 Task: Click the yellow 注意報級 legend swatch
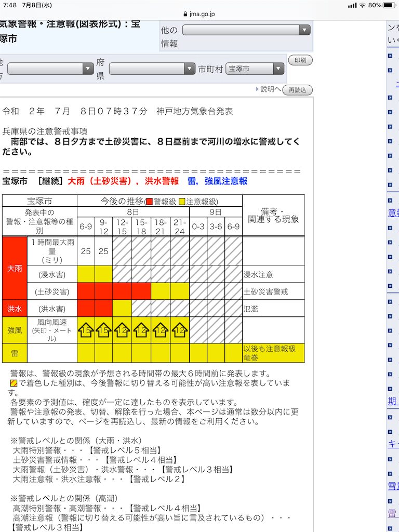click(182, 202)
